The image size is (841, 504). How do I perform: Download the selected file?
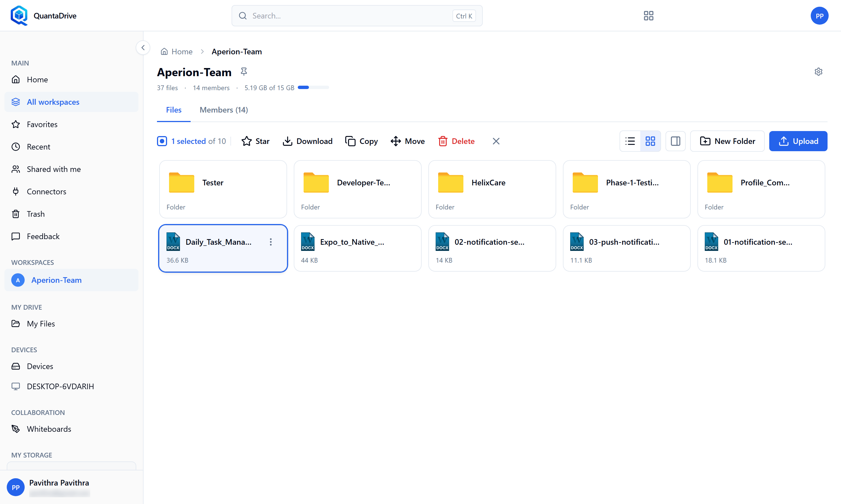tap(307, 141)
